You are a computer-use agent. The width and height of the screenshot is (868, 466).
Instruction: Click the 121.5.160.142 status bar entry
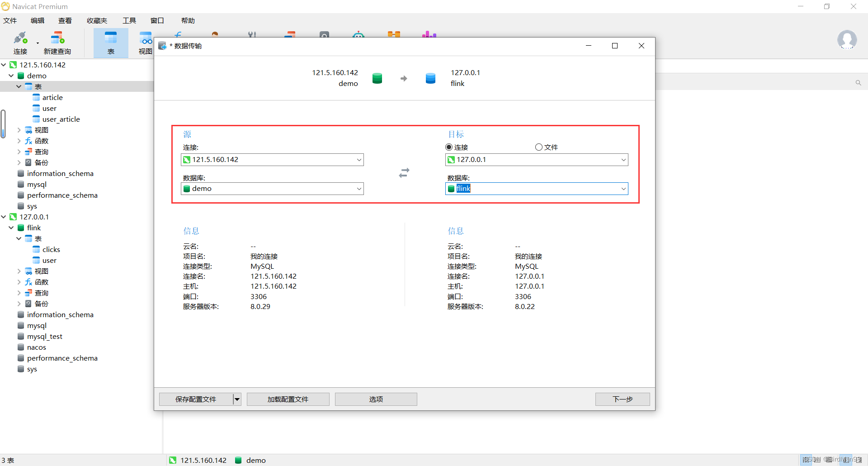click(x=198, y=460)
